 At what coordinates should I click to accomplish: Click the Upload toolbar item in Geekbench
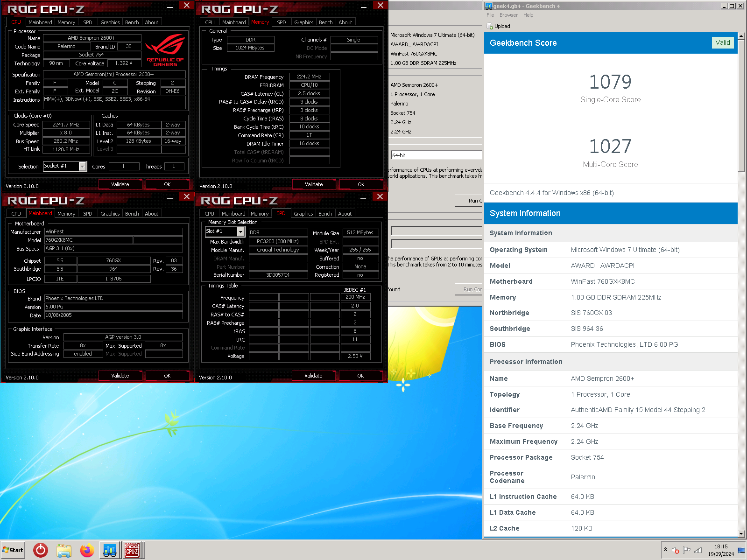(x=499, y=26)
